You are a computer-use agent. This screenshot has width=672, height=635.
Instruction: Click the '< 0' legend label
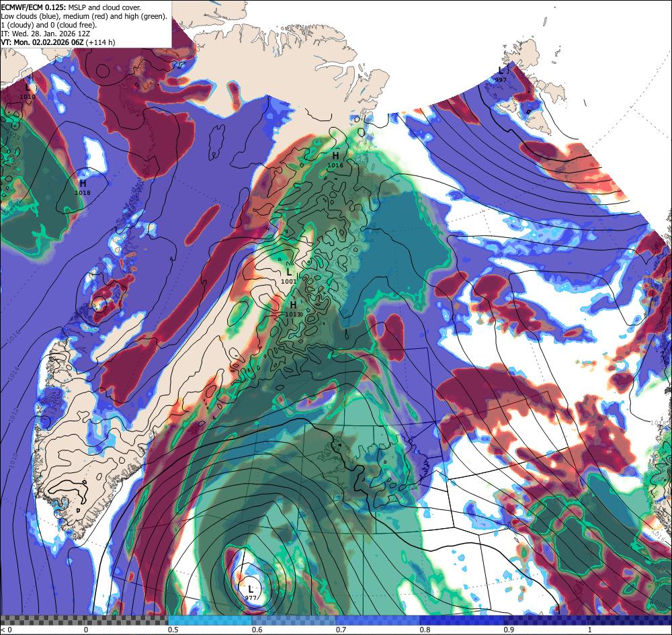click(6, 630)
